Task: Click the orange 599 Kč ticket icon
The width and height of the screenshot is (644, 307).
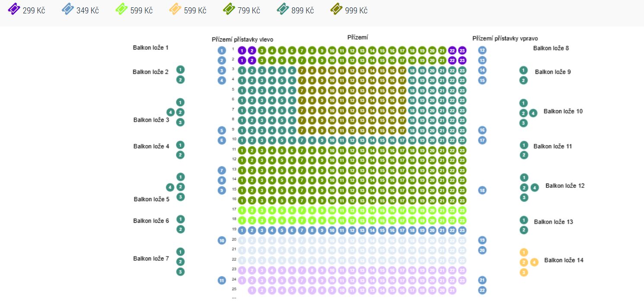Action: click(175, 9)
